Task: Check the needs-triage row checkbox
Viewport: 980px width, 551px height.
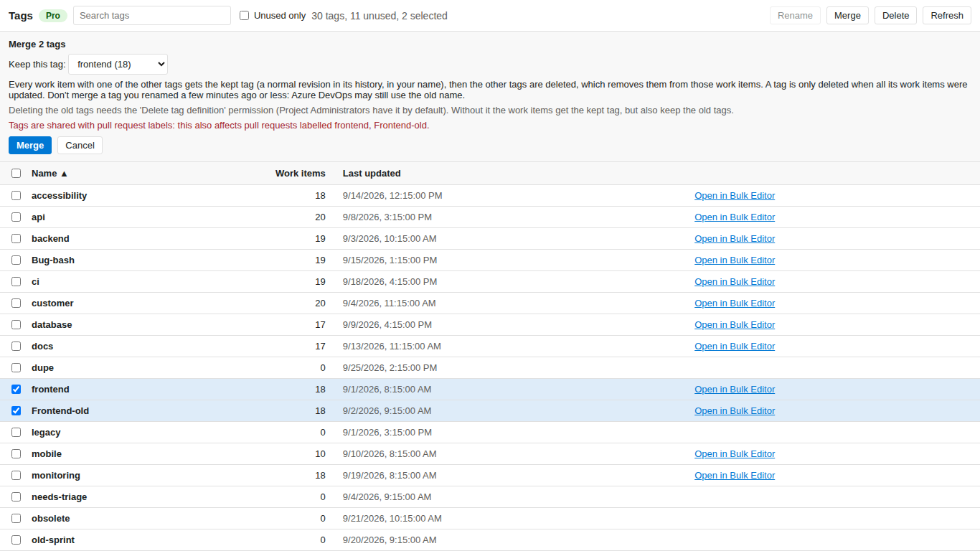Action: tap(17, 497)
